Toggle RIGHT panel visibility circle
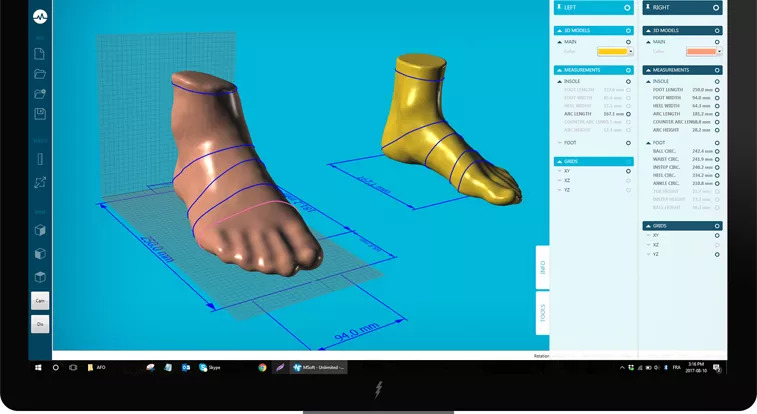Screen dimensions: 757x414 tap(716, 8)
